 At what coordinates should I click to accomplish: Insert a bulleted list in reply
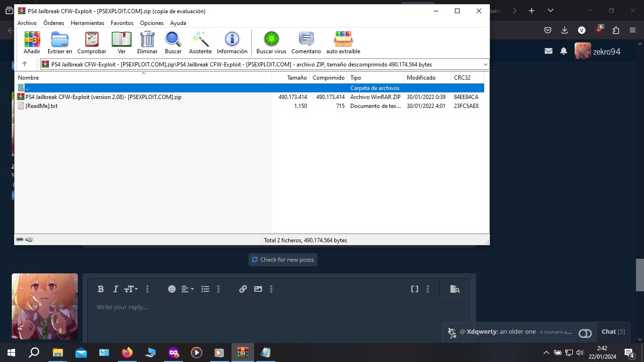tap(206, 289)
